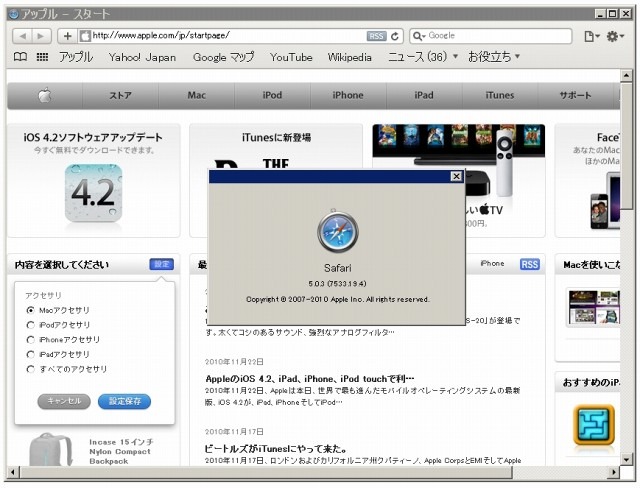Click the 設定保存 button

pos(124,401)
